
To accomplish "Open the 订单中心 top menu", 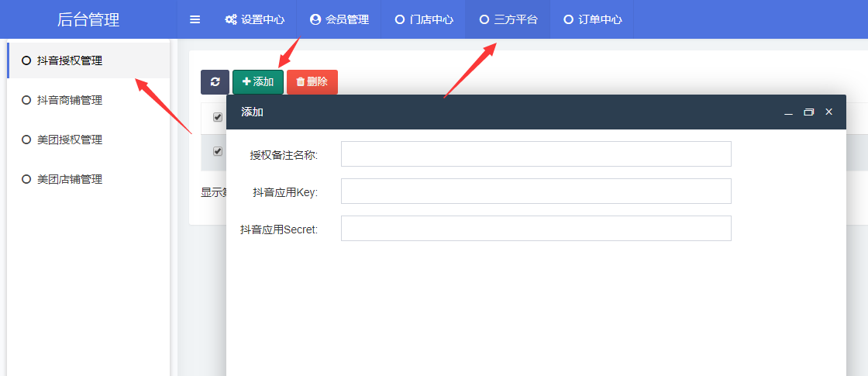I will [x=592, y=19].
